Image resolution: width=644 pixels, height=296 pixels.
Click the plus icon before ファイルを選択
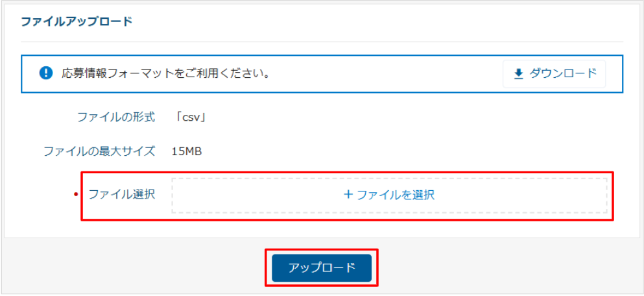348,194
